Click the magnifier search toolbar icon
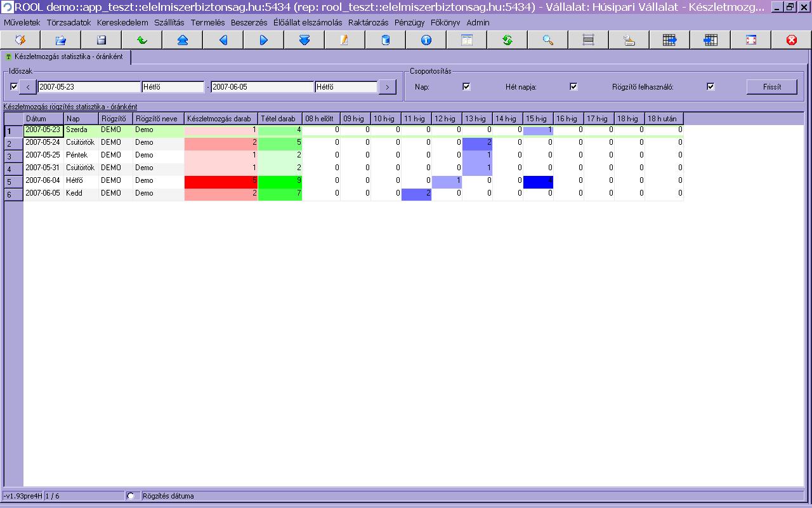812x508 pixels. (x=547, y=40)
